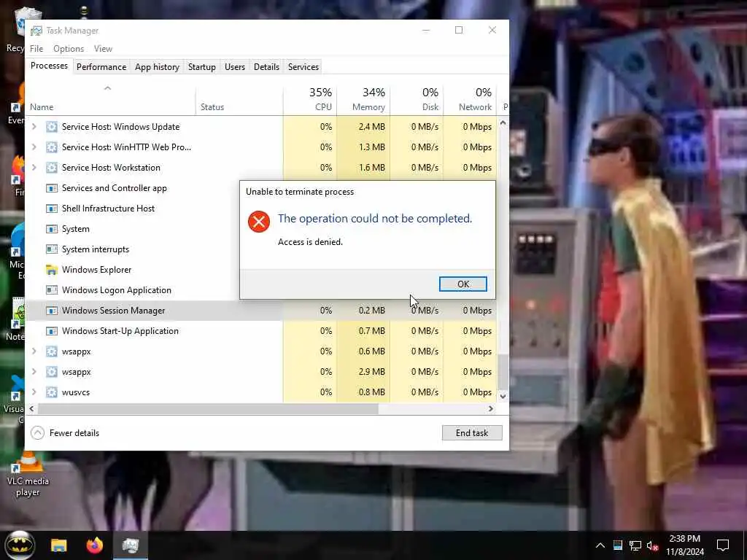Expand the first wsappx row
The width and height of the screenshot is (747, 560).
34,351
